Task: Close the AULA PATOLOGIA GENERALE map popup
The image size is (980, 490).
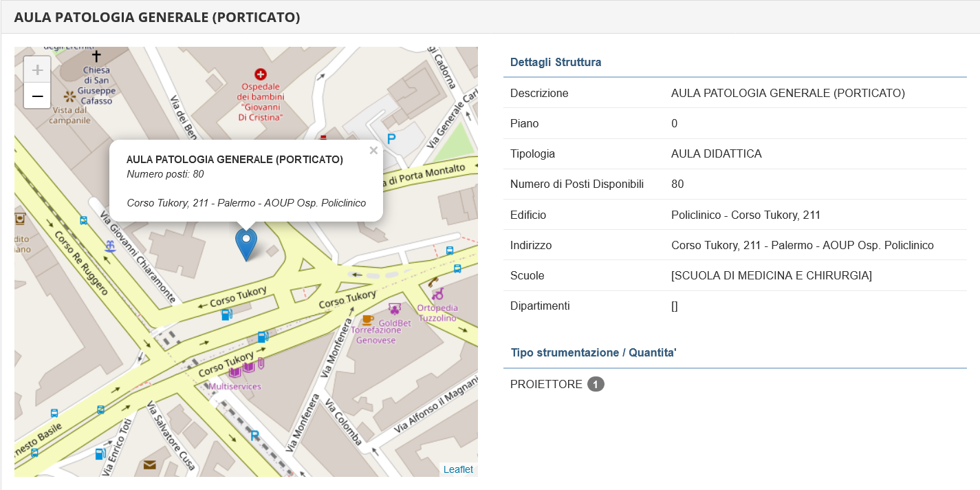Action: coord(373,151)
